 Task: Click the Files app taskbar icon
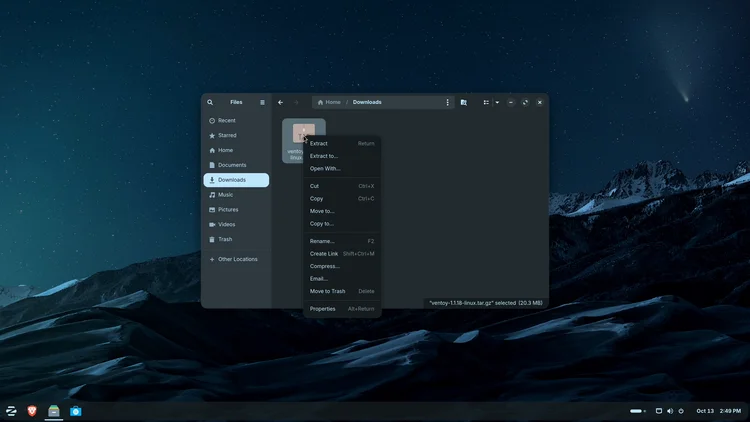pyautogui.click(x=54, y=411)
